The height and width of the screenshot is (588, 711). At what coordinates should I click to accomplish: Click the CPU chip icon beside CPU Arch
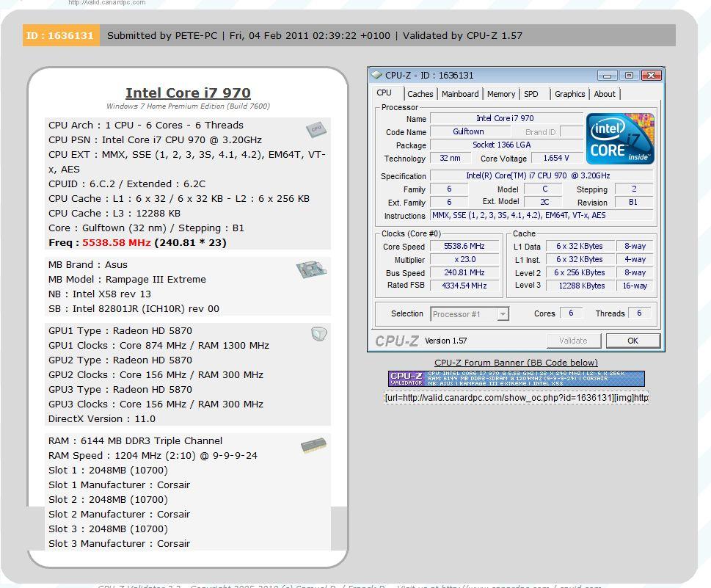tap(316, 130)
